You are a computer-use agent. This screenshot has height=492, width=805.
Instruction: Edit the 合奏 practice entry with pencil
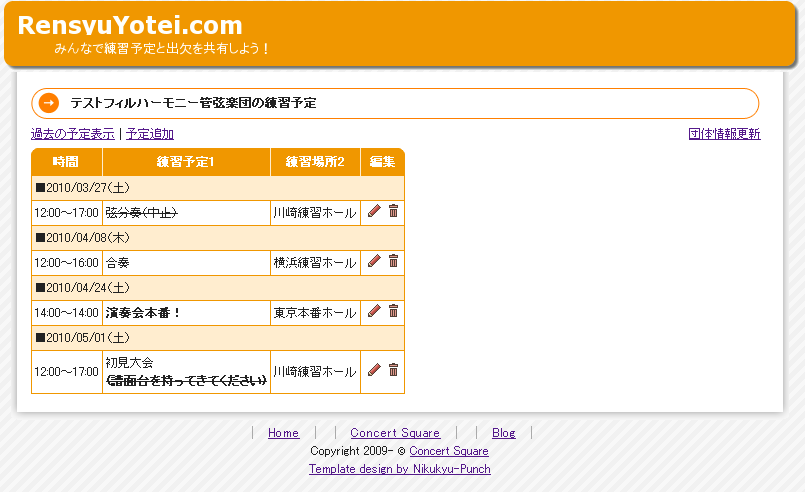(x=374, y=261)
